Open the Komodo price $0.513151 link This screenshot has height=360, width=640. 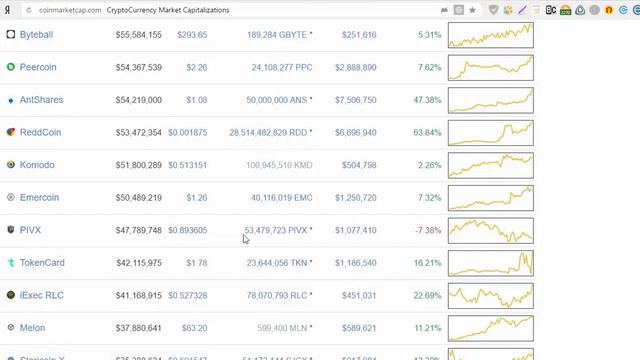(187, 165)
